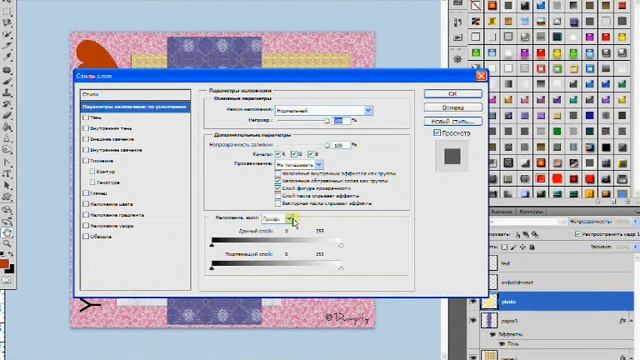
Task: Select the Dodge tool
Action: click(x=7, y=151)
